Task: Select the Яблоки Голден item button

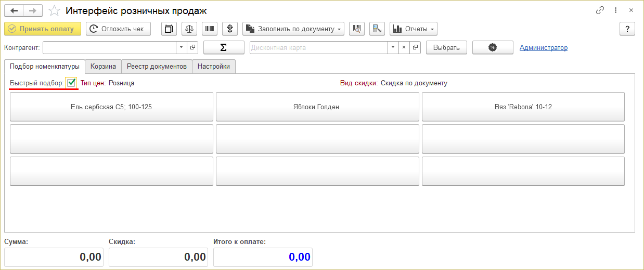Action: point(317,107)
